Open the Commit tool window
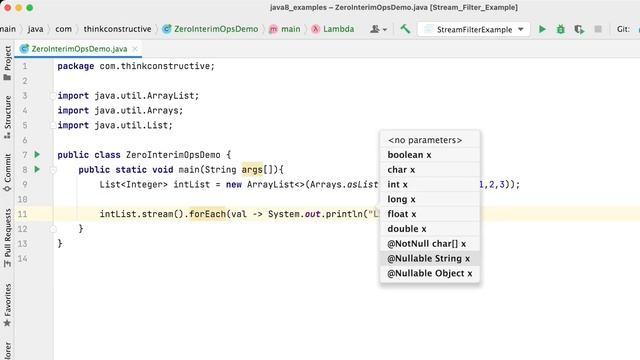 [7, 173]
